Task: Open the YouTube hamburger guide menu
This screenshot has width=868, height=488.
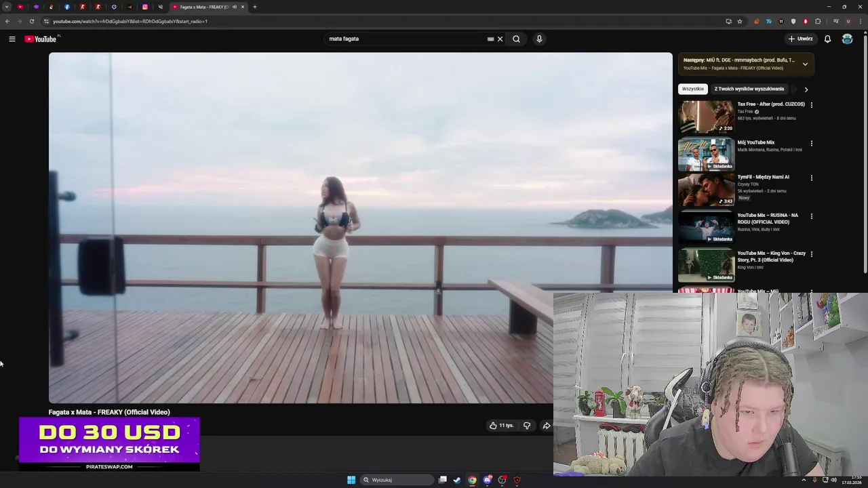Action: point(12,39)
